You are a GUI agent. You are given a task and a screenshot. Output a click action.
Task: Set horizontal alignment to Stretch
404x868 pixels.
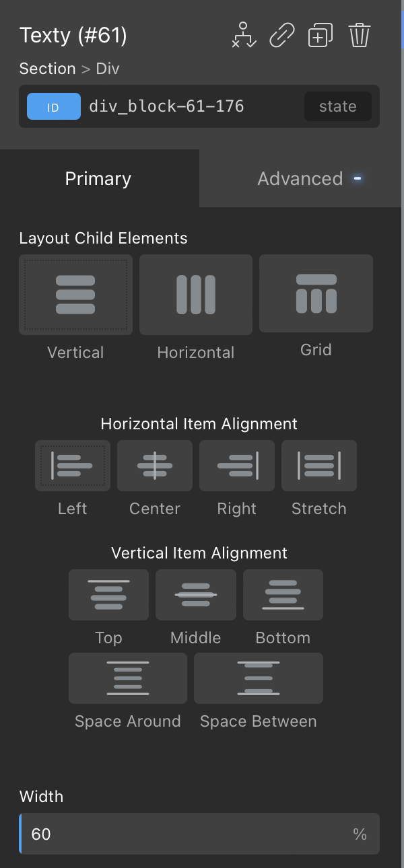coord(319,466)
